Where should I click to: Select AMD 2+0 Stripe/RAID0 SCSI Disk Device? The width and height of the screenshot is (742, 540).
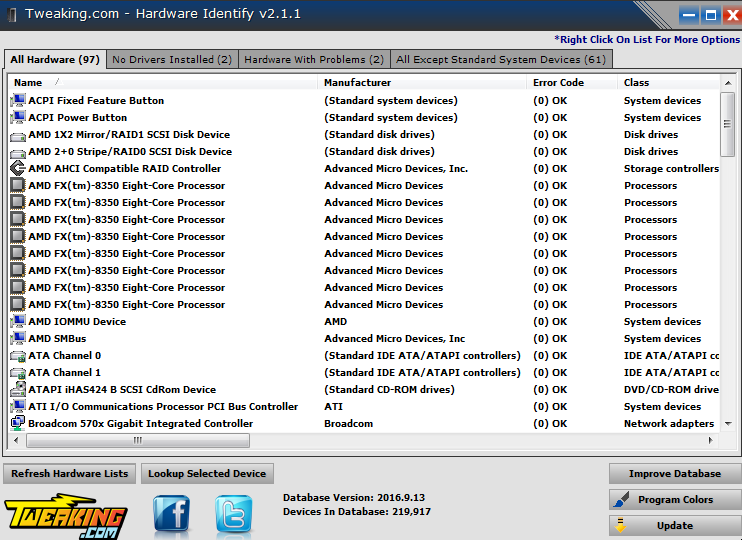pos(364,151)
